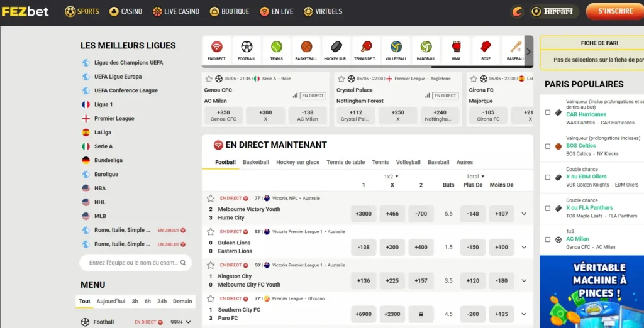Click the orange C coin icon in header
The height and width of the screenshot is (328, 644).
pyautogui.click(x=517, y=11)
